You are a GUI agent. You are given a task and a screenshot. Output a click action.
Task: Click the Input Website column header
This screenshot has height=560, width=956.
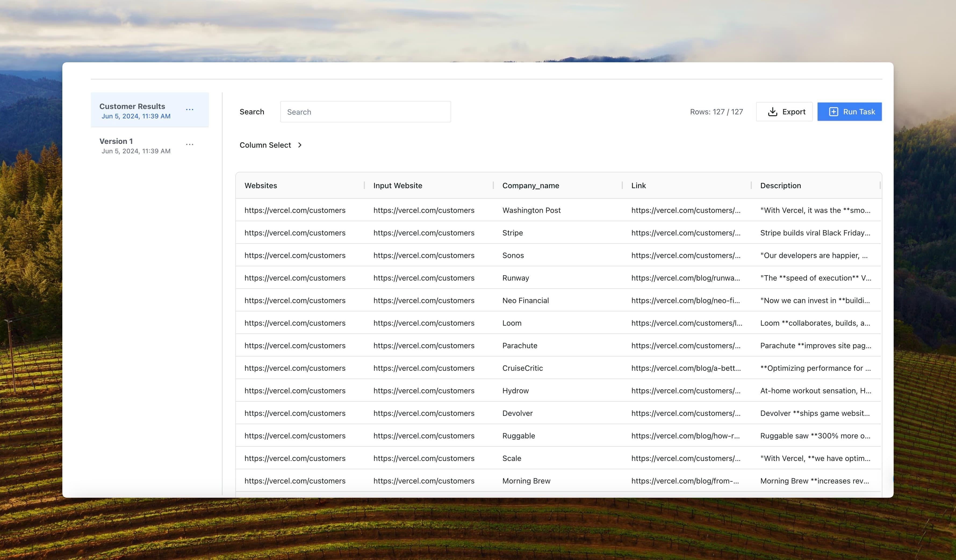(397, 186)
